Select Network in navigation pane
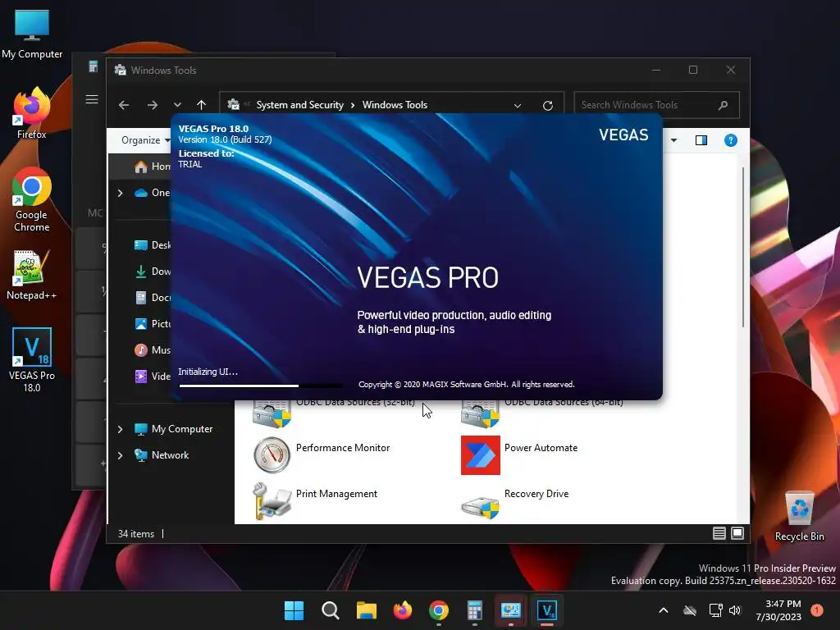Screen dimensions: 840x630 pos(162,455)
